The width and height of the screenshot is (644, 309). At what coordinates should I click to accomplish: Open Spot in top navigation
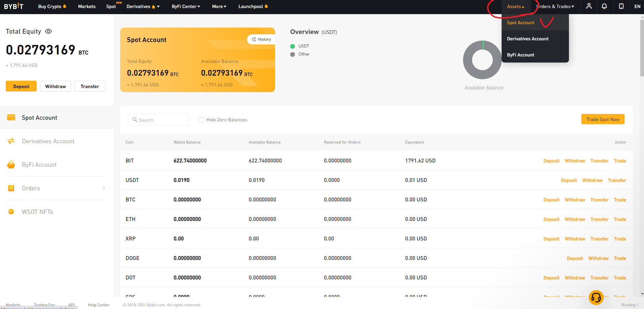(111, 6)
